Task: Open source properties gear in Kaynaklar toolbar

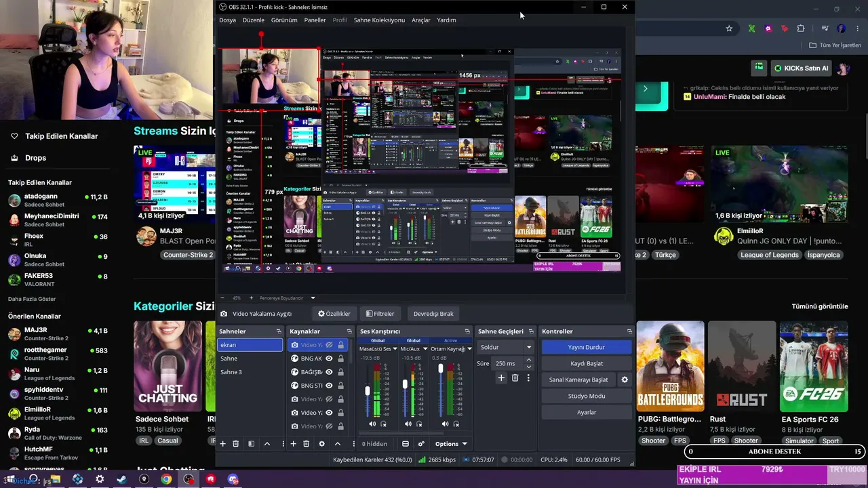Action: pyautogui.click(x=321, y=444)
